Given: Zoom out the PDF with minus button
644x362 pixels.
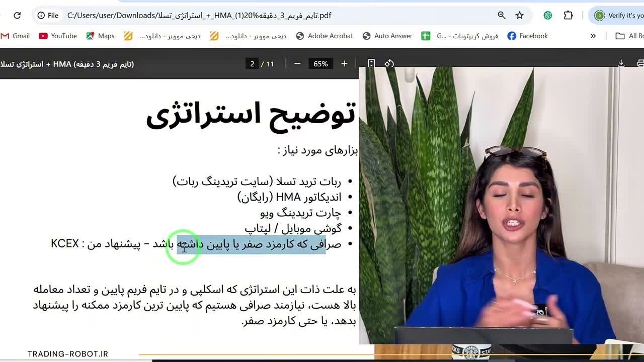Looking at the screenshot, I should pyautogui.click(x=297, y=64).
